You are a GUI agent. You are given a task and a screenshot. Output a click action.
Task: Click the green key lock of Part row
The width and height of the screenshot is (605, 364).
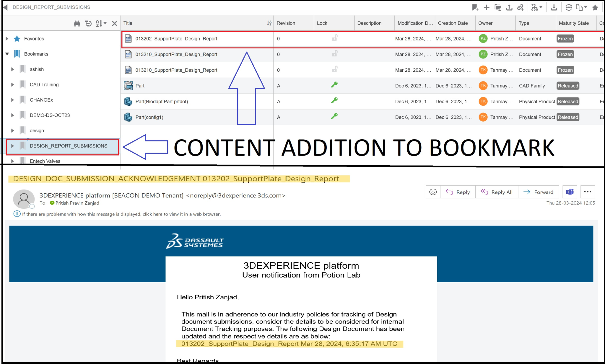click(x=334, y=85)
